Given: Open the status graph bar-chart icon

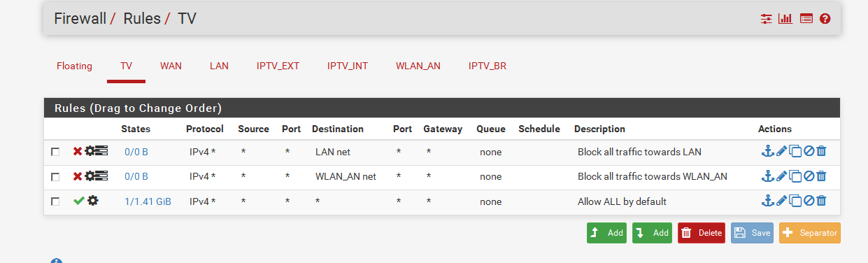Looking at the screenshot, I should (x=785, y=19).
